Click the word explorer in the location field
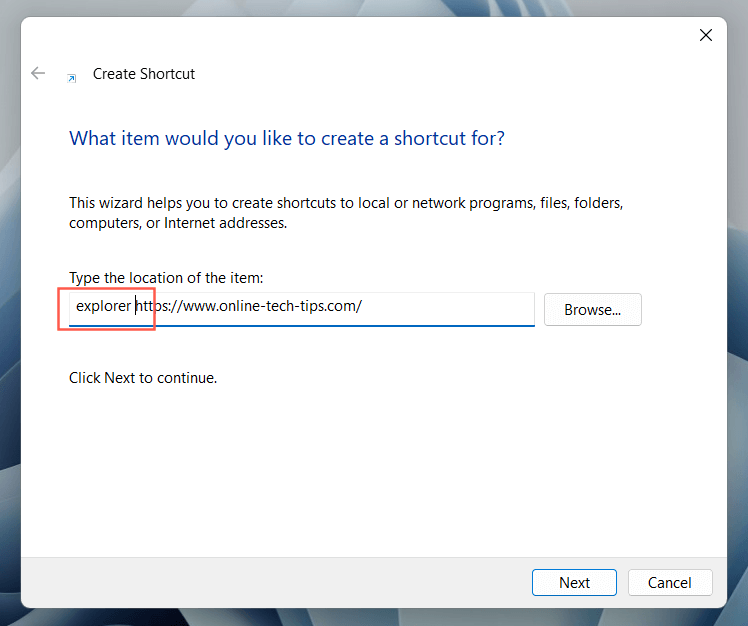This screenshot has height=626, width=748. point(103,306)
